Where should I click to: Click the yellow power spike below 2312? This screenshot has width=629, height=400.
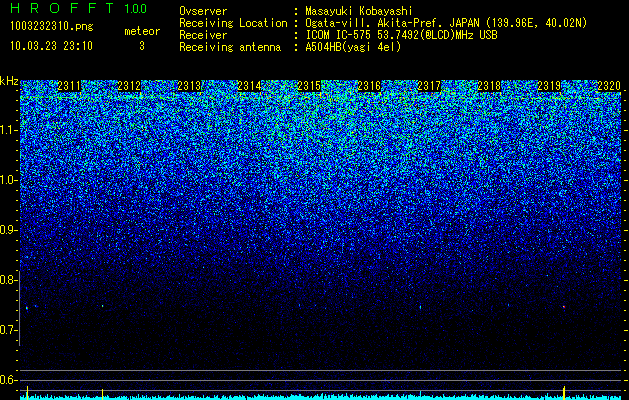103,394
